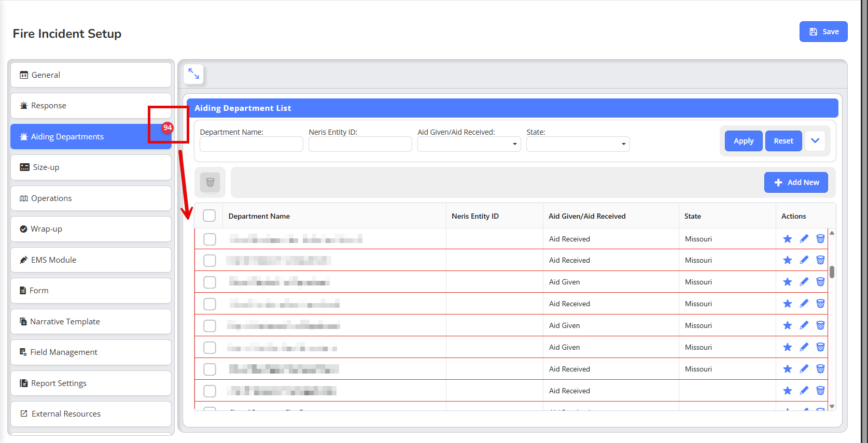868x443 pixels.
Task: Click star icon in seventh table row
Action: 787,369
